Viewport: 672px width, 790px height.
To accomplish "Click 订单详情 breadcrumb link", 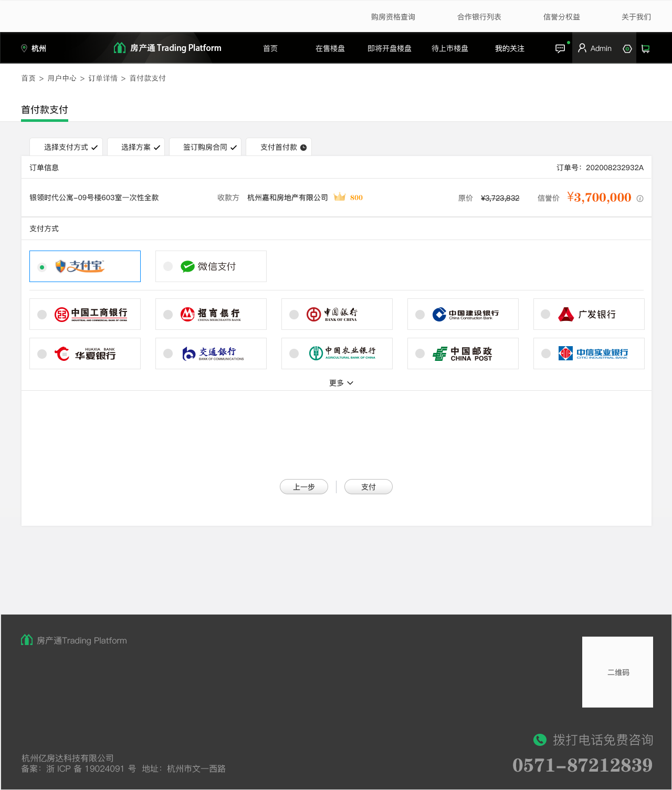I will (103, 78).
